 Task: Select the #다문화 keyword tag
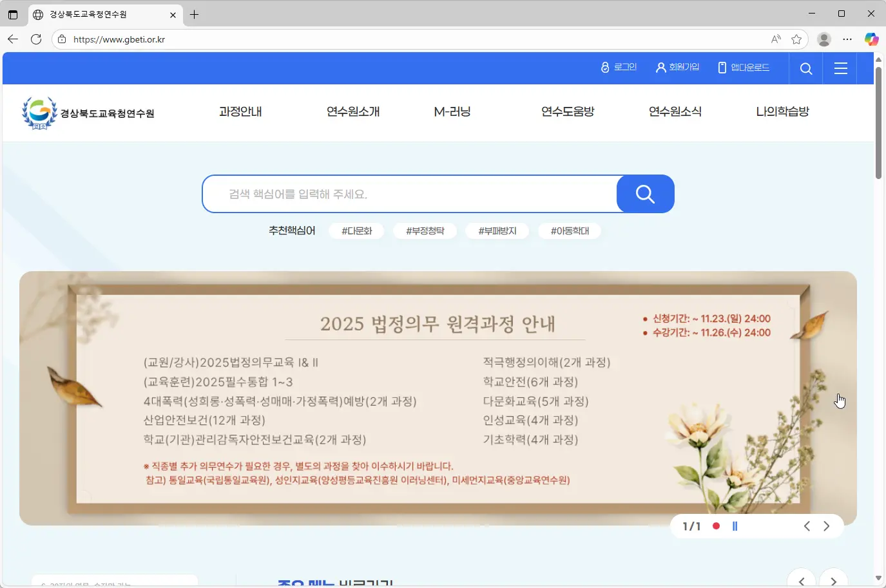click(x=356, y=231)
